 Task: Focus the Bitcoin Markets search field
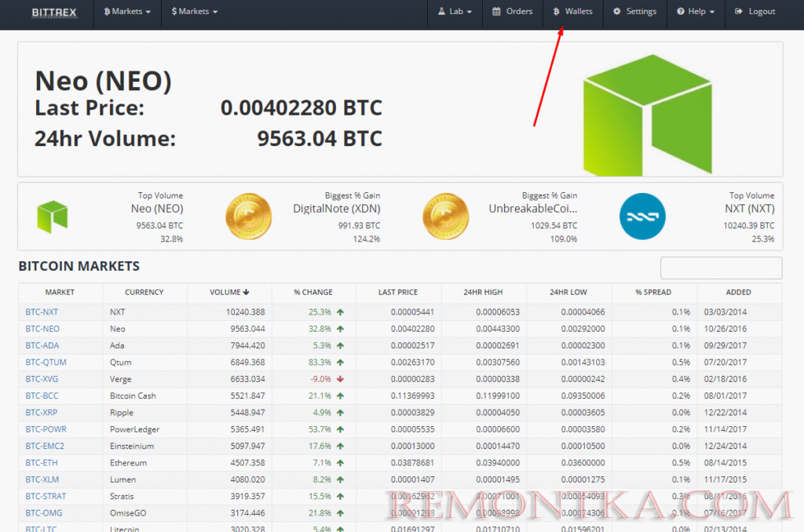click(721, 268)
